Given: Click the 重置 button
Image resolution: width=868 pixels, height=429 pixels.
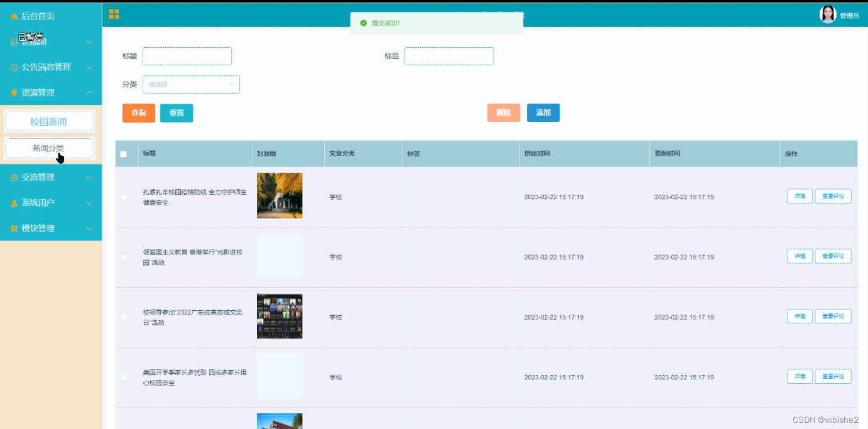Looking at the screenshot, I should pos(176,113).
